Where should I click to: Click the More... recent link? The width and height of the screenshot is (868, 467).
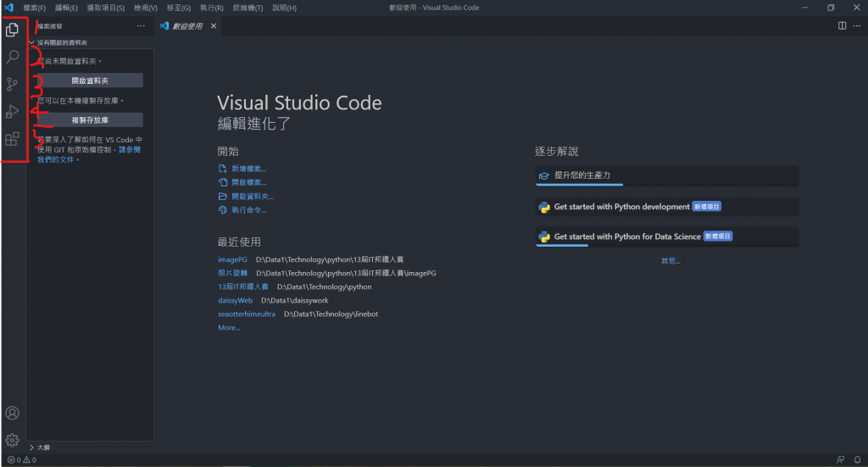[229, 328]
